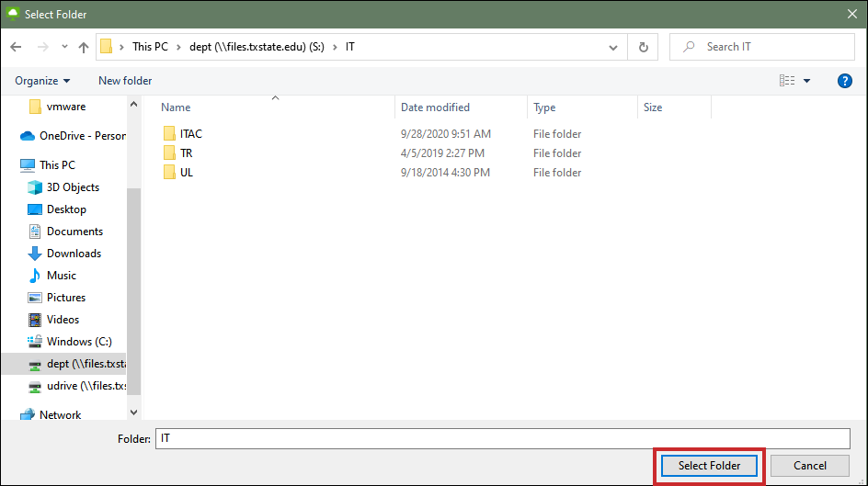Viewport: 868px width, 486px height.
Task: Expand chevron after dept (S:) breadcrumb
Action: click(x=335, y=47)
